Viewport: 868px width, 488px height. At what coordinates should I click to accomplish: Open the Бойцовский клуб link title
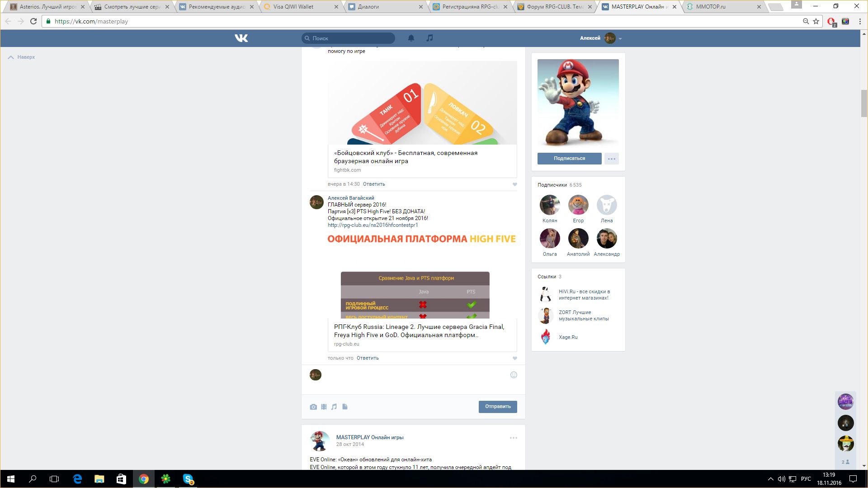coord(406,157)
